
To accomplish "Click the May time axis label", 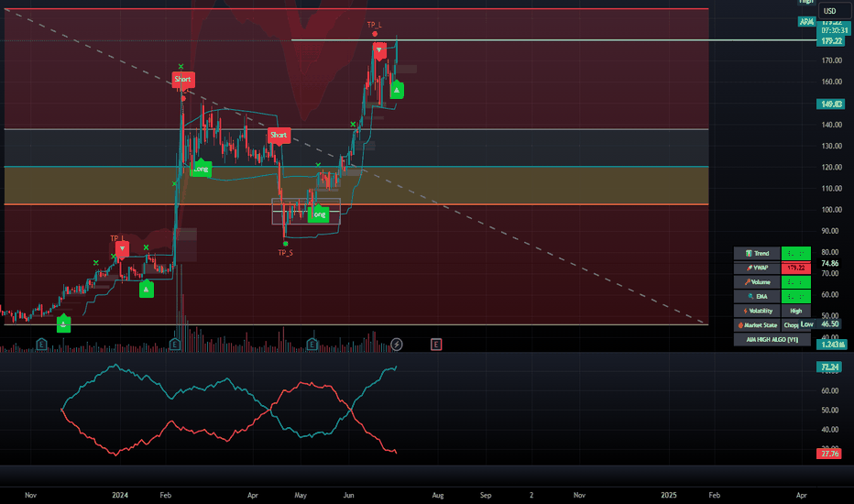I will point(301,495).
